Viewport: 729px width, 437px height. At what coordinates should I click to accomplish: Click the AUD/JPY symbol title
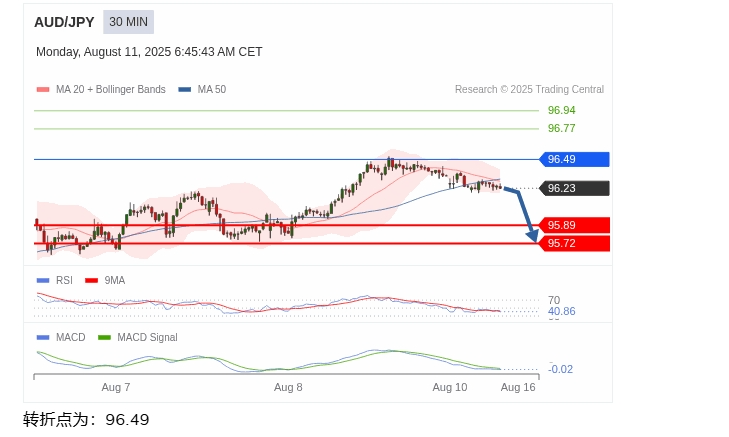click(64, 22)
